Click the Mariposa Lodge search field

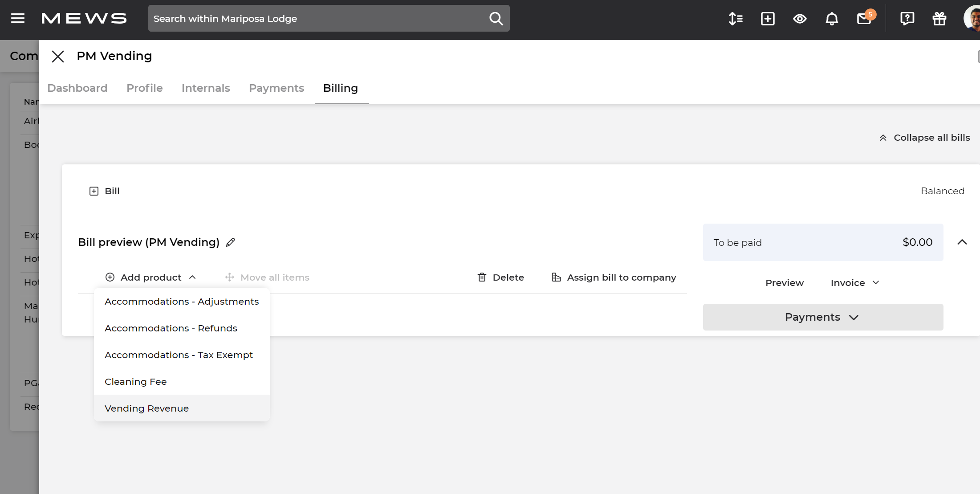pyautogui.click(x=312, y=19)
